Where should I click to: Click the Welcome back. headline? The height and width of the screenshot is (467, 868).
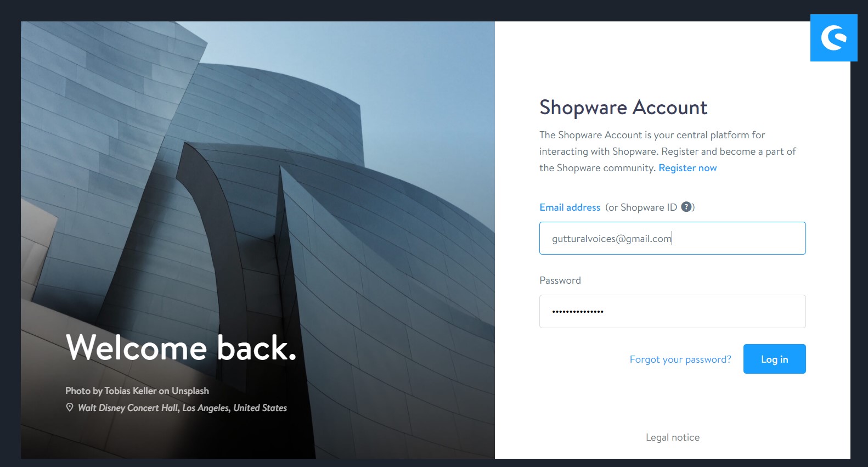181,347
